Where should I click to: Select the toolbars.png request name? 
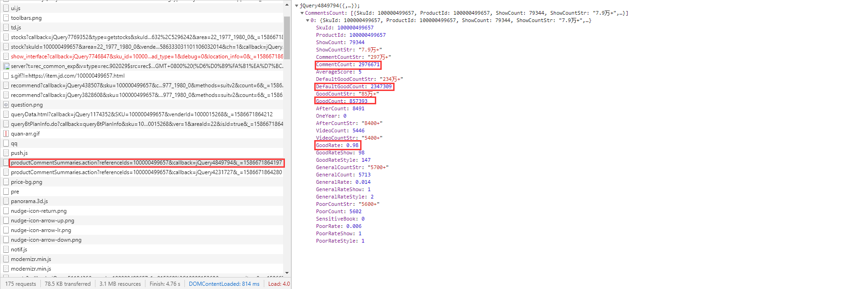click(x=26, y=18)
